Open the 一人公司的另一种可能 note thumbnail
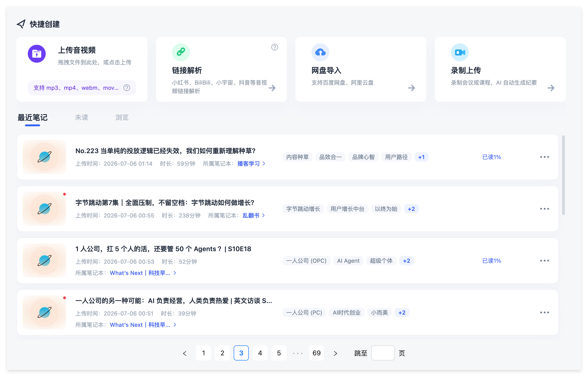Image resolution: width=588 pixels, height=377 pixels. click(44, 313)
